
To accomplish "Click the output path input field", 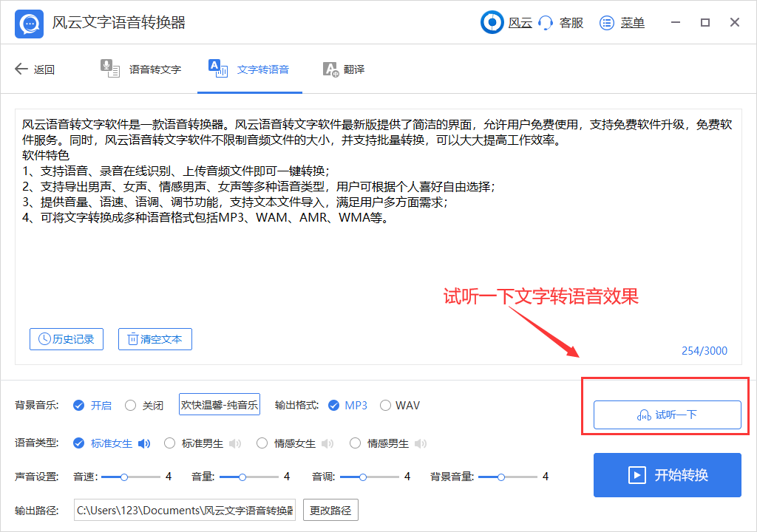I will coord(185,510).
